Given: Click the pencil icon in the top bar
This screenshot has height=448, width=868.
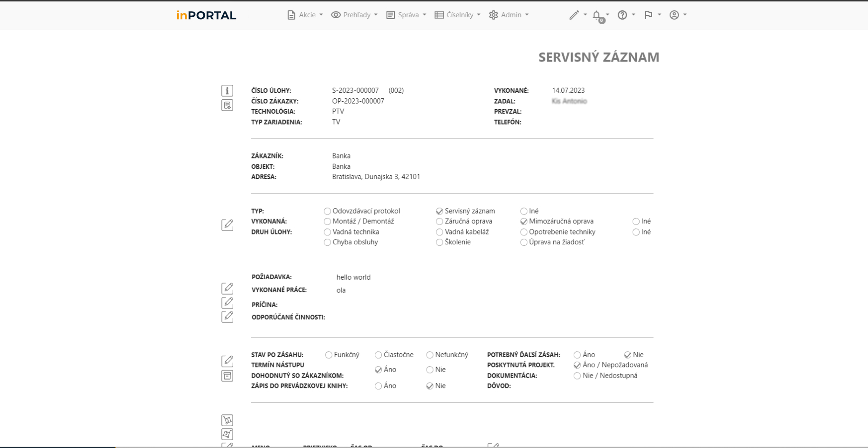Looking at the screenshot, I should (x=574, y=15).
